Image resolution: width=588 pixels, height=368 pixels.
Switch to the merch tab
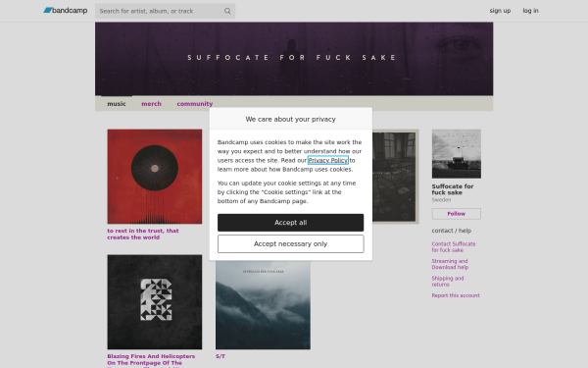click(151, 104)
